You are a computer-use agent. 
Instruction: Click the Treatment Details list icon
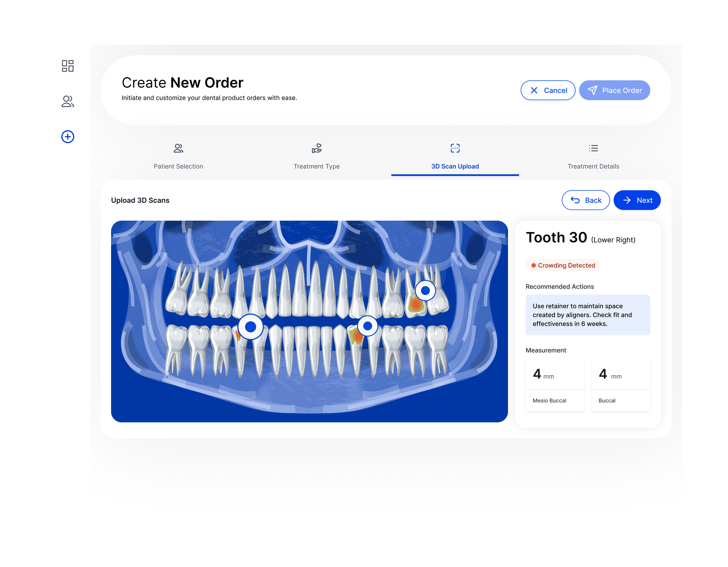(593, 148)
